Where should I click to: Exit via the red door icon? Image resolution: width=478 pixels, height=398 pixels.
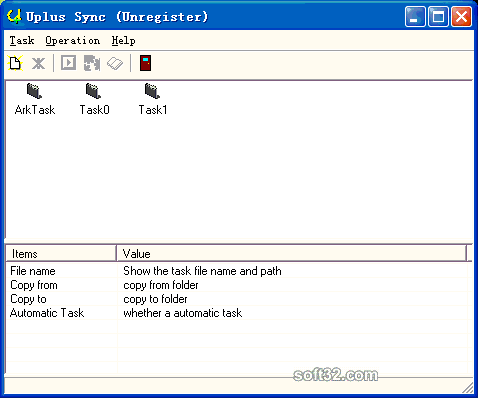[x=145, y=63]
